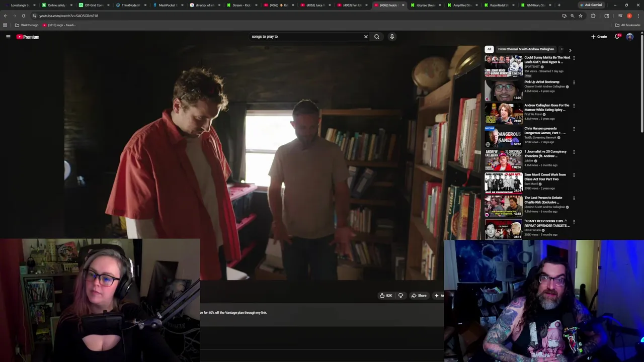Screen dimensions: 644x362
Task: Bookmark this page with the star icon
Action: [581, 16]
